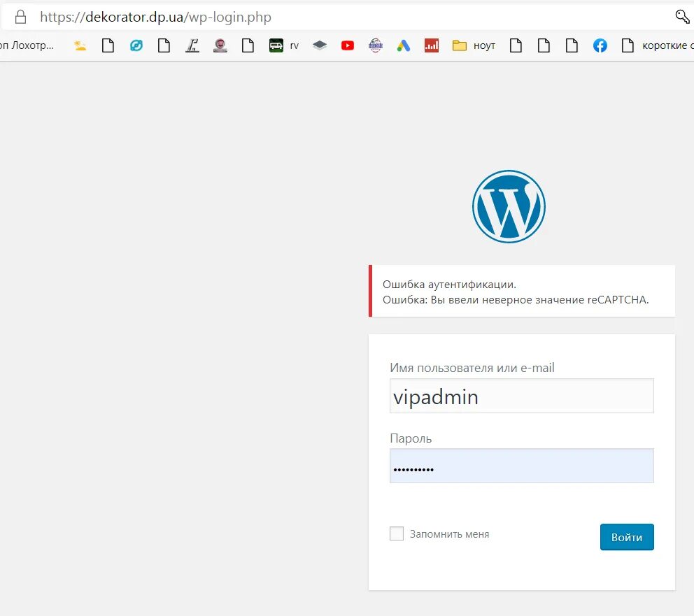694x616 pixels.
Task: Focus the username field containing vipadmin
Action: point(521,396)
